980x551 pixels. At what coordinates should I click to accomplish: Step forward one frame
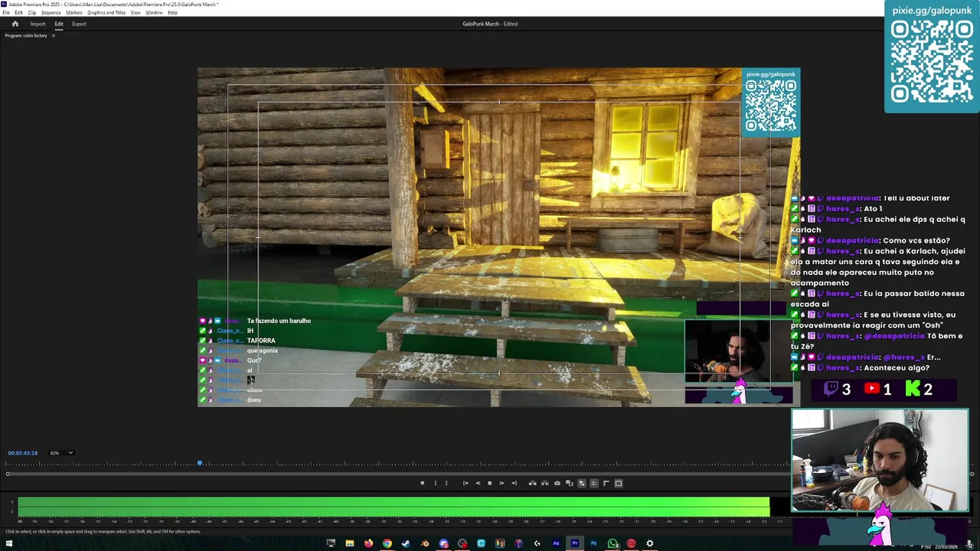501,483
